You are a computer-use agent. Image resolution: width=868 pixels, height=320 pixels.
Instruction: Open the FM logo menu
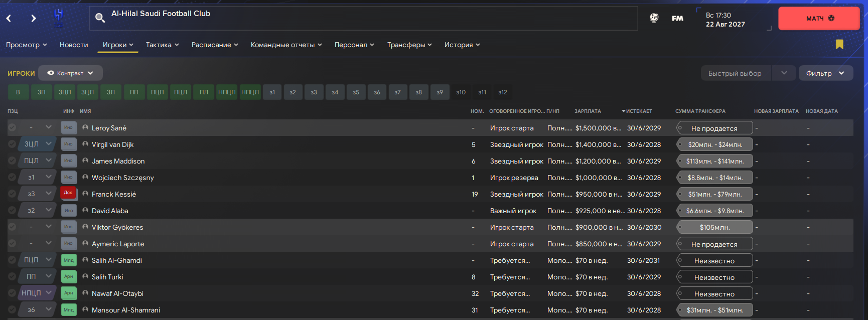(x=677, y=19)
